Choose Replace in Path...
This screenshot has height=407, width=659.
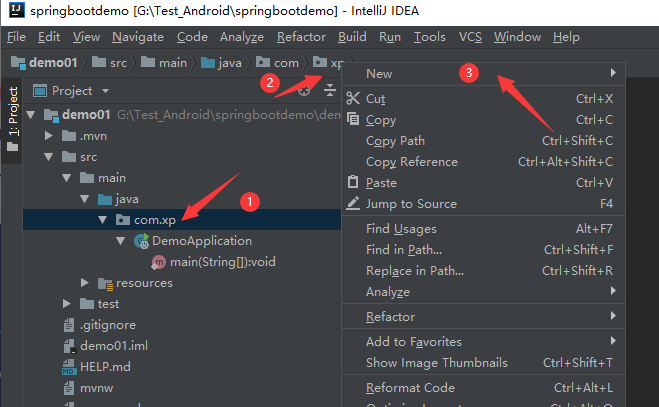[483, 271]
